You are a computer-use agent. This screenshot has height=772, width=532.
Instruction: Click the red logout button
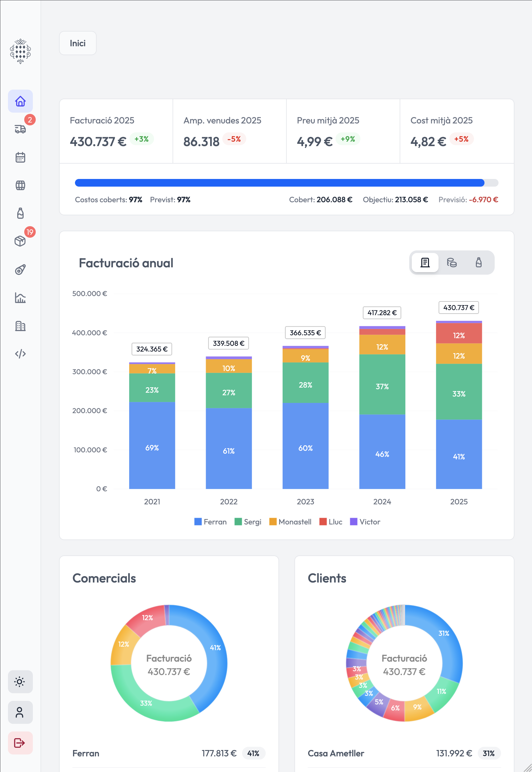tap(20, 743)
